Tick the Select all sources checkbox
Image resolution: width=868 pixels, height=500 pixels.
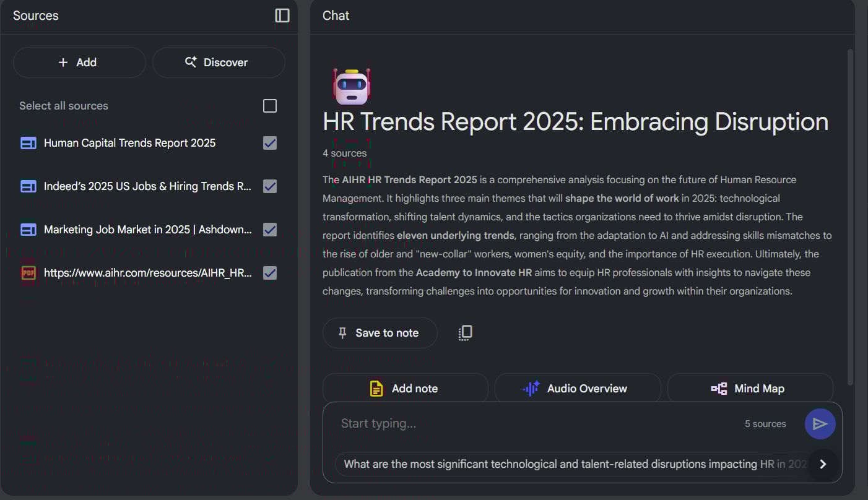tap(270, 106)
